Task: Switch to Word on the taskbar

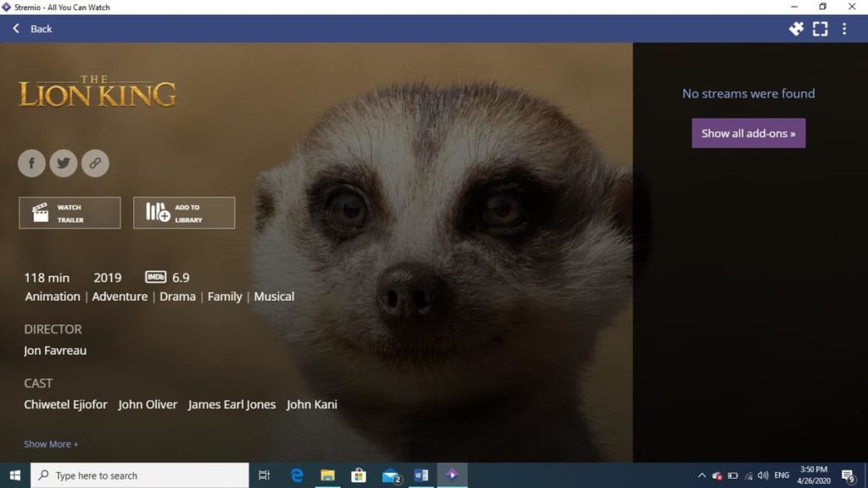Action: (420, 475)
